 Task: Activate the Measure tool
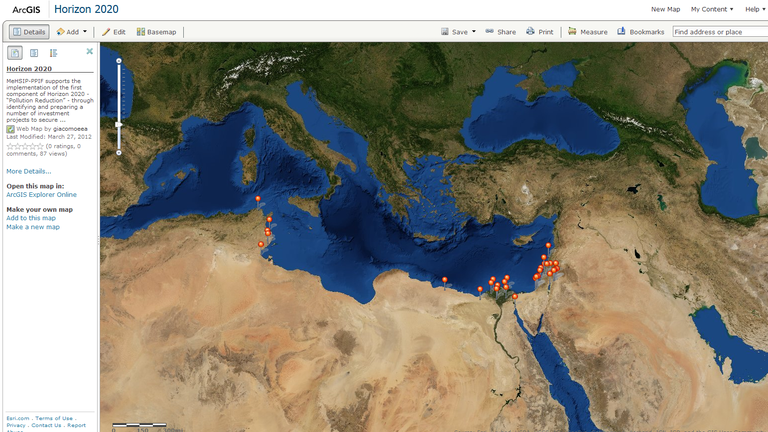tap(588, 32)
